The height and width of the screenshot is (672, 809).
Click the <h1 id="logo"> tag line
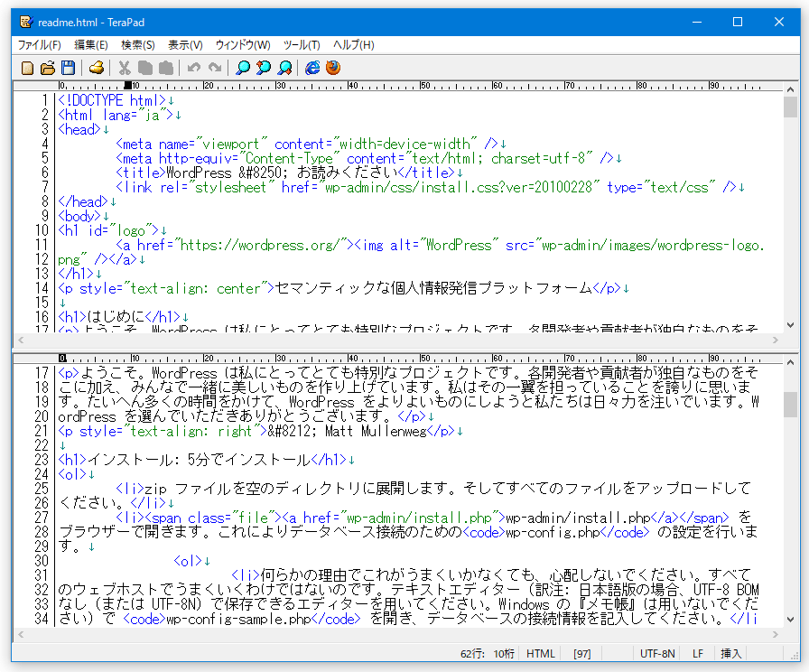click(108, 230)
